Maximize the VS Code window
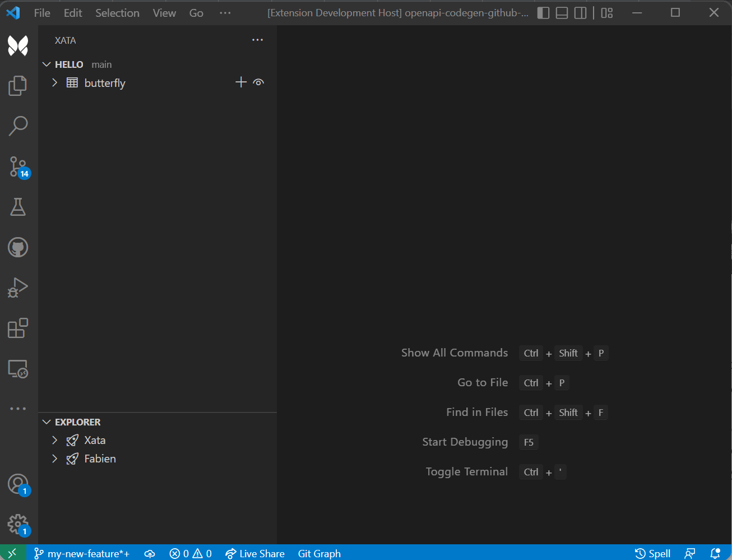Viewport: 732px width, 560px height. [675, 12]
